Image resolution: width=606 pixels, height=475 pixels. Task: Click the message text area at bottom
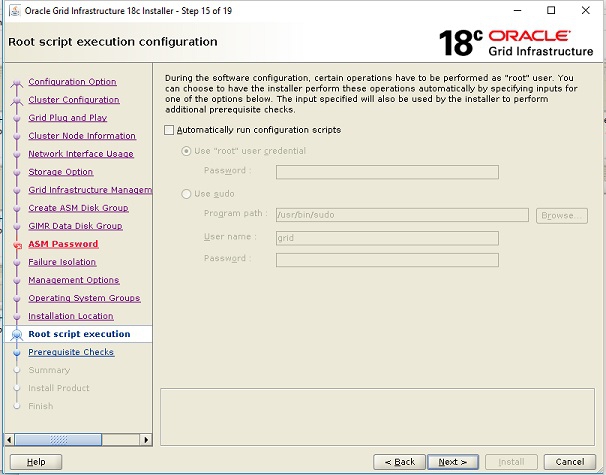pyautogui.click(x=377, y=417)
